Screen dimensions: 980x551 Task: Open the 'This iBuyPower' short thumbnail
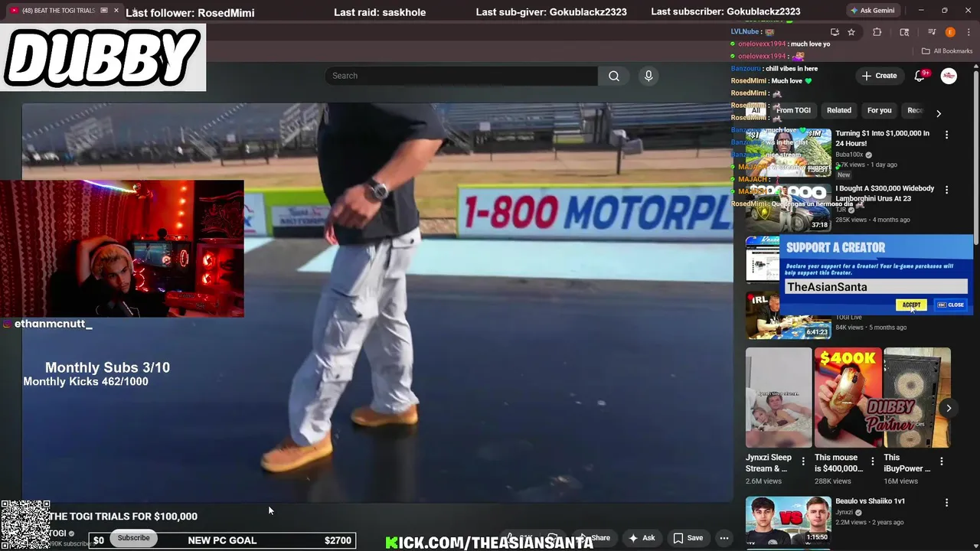point(916,398)
